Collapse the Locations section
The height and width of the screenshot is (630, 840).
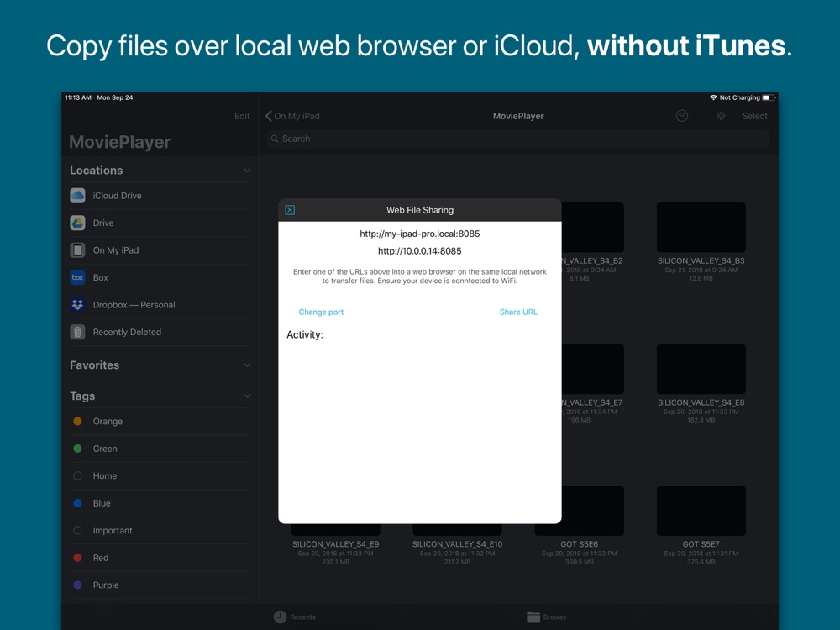click(247, 171)
